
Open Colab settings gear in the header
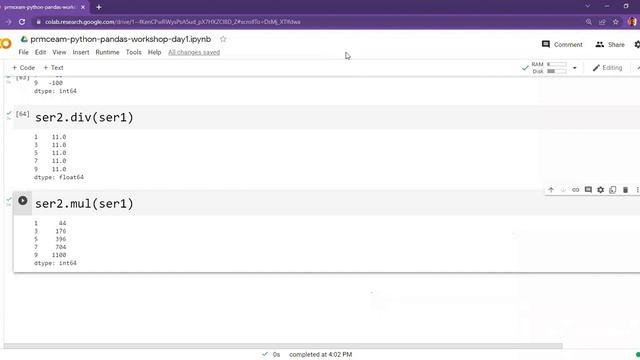pyautogui.click(x=637, y=44)
